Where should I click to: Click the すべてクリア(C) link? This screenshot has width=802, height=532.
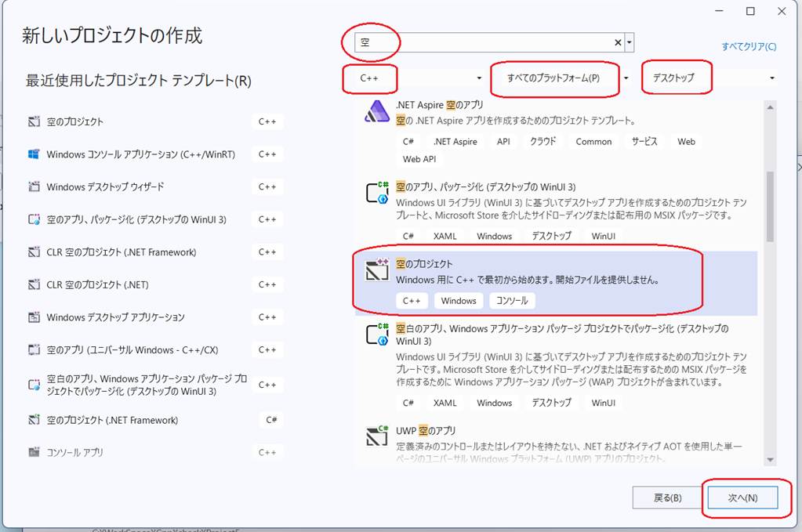[x=749, y=46]
